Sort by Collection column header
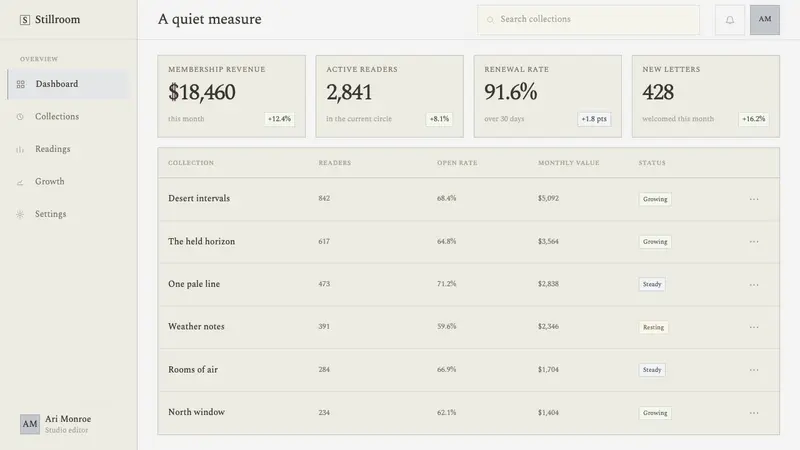 pyautogui.click(x=191, y=163)
